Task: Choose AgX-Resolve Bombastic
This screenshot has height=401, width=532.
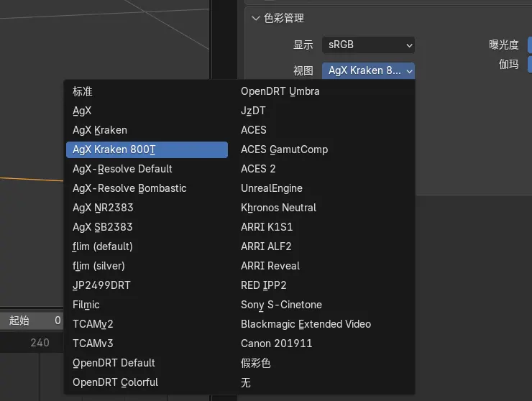Action: click(147, 188)
